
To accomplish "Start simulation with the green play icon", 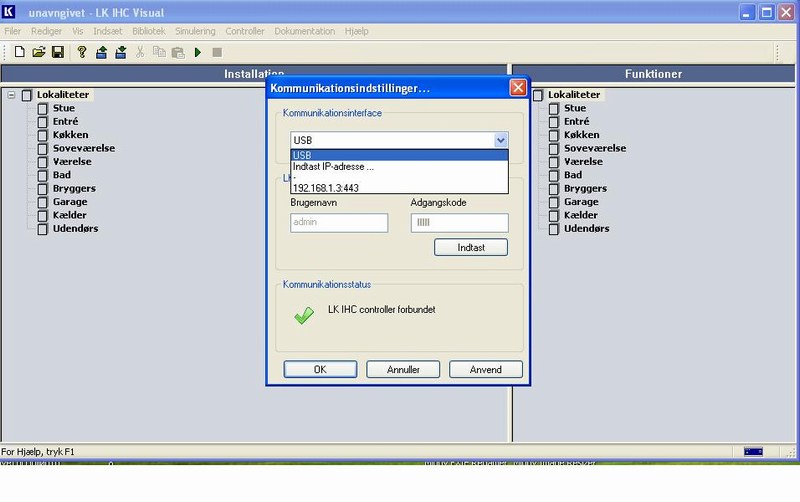I will 198,52.
